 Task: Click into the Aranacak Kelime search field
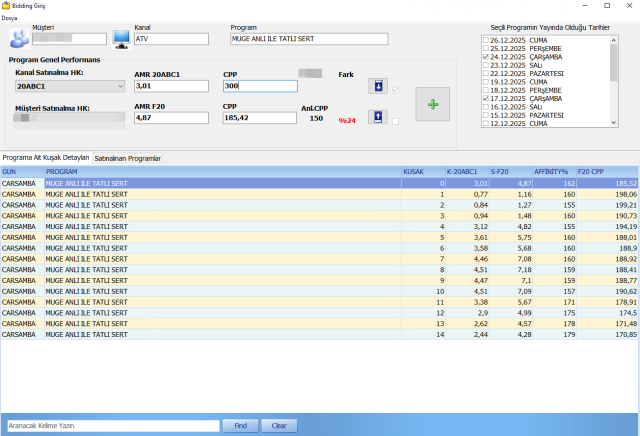(x=110, y=425)
